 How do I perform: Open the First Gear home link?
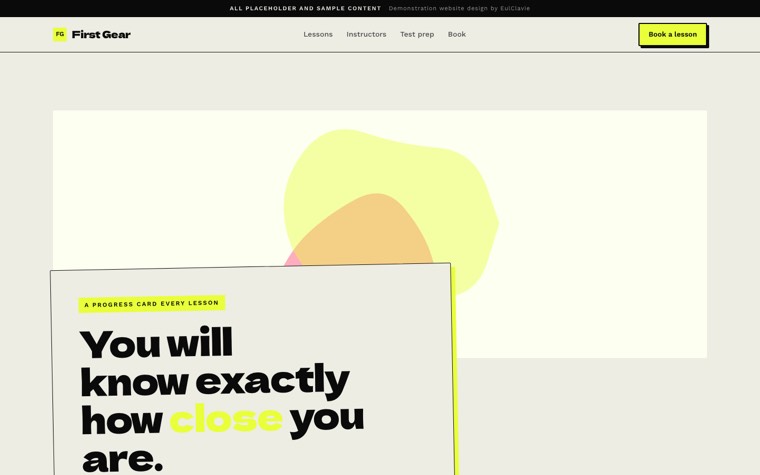[92, 34]
